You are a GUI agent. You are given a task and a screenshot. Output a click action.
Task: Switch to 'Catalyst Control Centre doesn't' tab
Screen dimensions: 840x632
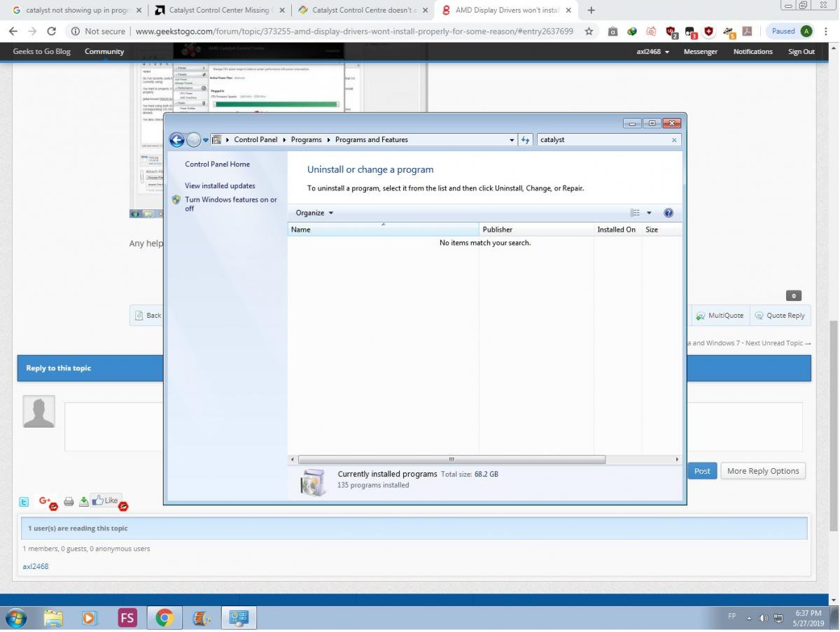click(x=362, y=10)
